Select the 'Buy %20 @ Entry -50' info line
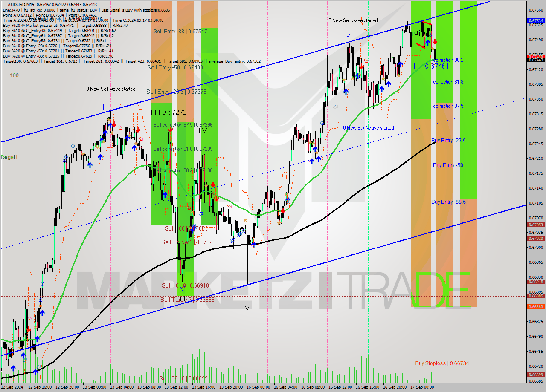The height and width of the screenshot is (392, 546). point(58,51)
